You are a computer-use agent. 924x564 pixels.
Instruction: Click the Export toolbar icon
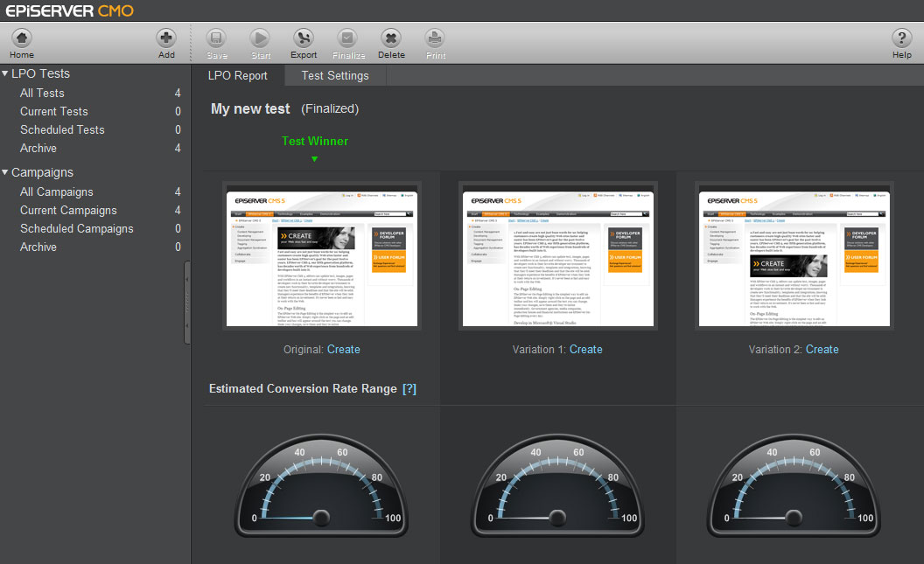tap(304, 39)
